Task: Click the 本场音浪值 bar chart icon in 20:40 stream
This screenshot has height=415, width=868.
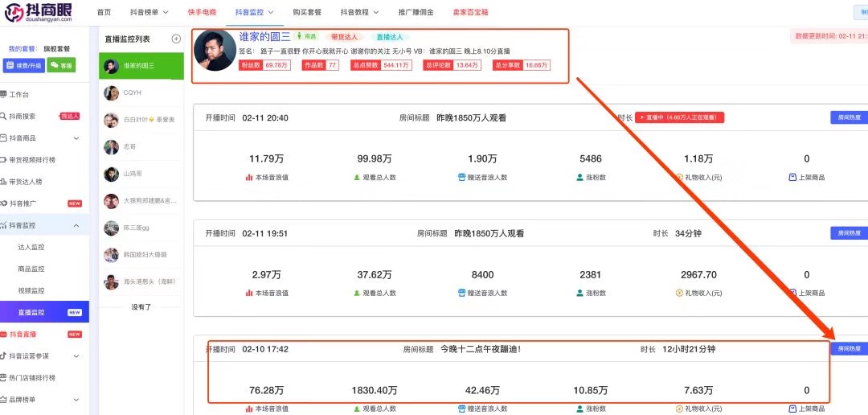Action: tap(249, 177)
